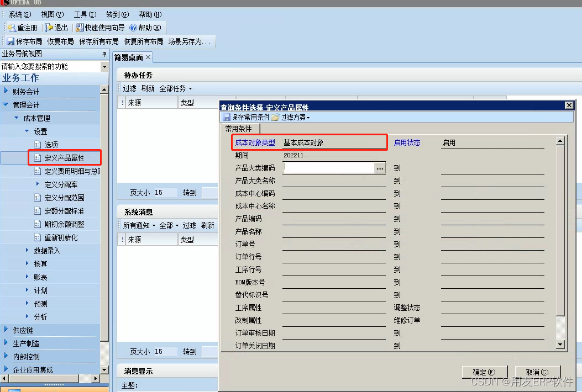Open the 系统 menu
Image resolution: width=582 pixels, height=392 pixels.
click(x=20, y=14)
